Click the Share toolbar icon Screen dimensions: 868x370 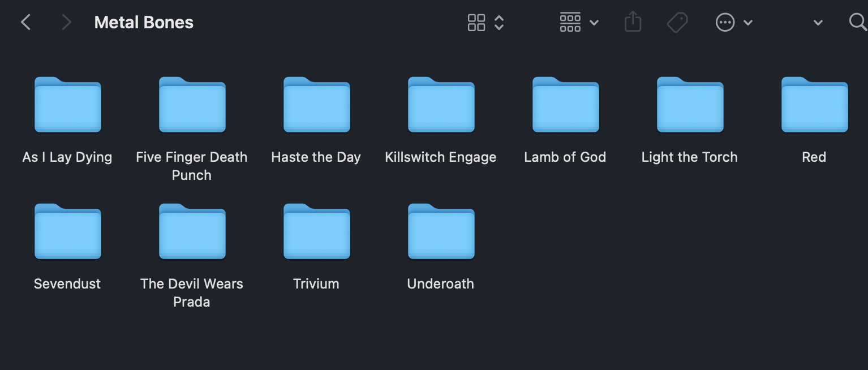click(x=633, y=22)
